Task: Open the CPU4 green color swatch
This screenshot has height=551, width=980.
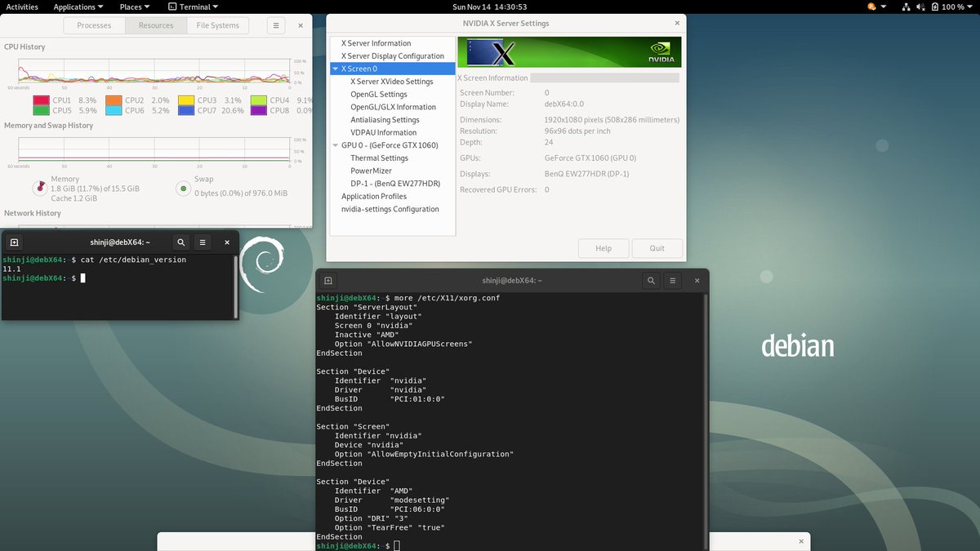Action: 258,100
